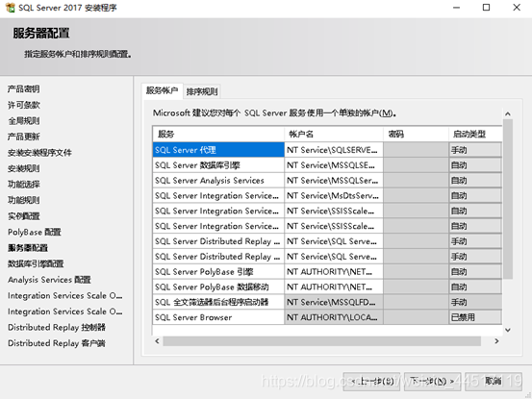Image resolution: width=532 pixels, height=399 pixels.
Task: Click the horizontal scrollbar thumb
Action: coord(321,341)
